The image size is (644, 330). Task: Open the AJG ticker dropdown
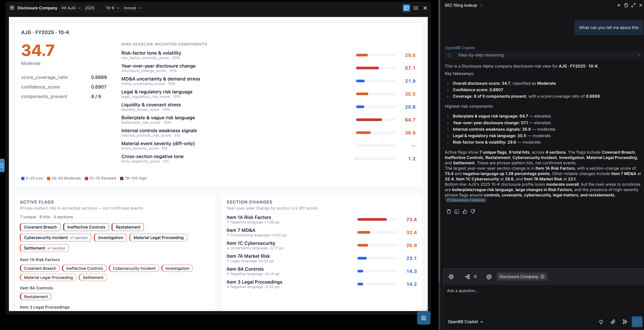tap(71, 8)
